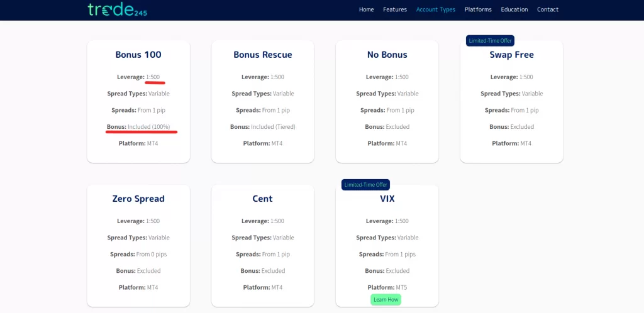Click Bonus Excluded in No Bonus card
The image size is (644, 313).
point(387,127)
